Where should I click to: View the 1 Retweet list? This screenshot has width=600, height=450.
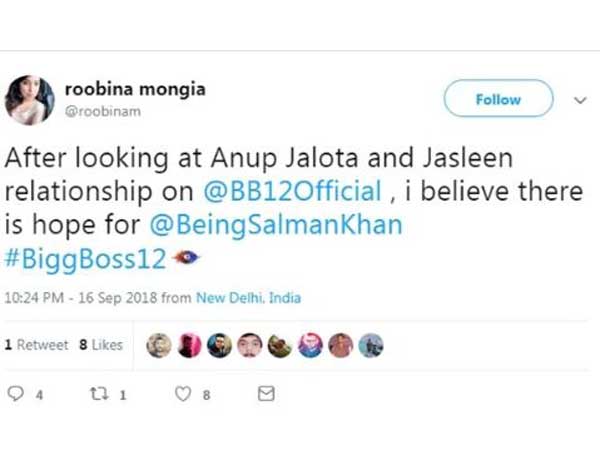click(x=37, y=344)
